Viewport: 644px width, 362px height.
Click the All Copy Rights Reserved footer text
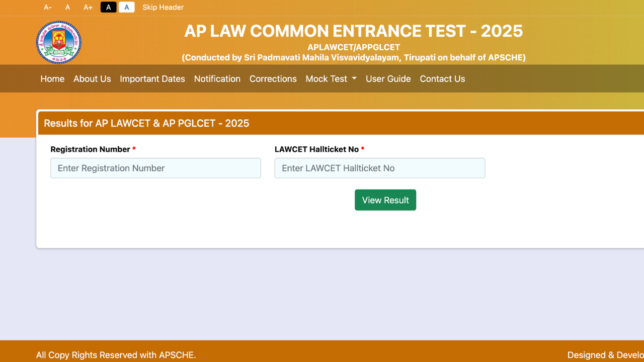[x=116, y=355]
